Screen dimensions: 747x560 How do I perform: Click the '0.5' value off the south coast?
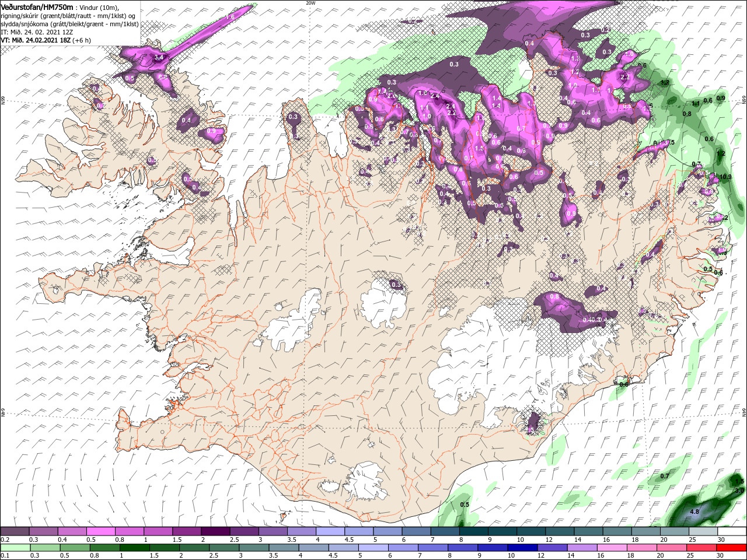[465, 505]
